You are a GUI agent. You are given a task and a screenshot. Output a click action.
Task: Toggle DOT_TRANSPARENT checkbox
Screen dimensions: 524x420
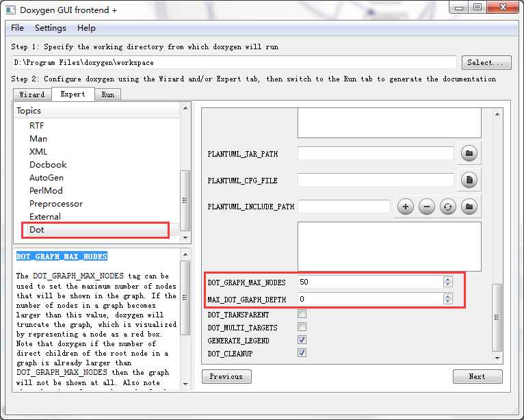click(302, 314)
